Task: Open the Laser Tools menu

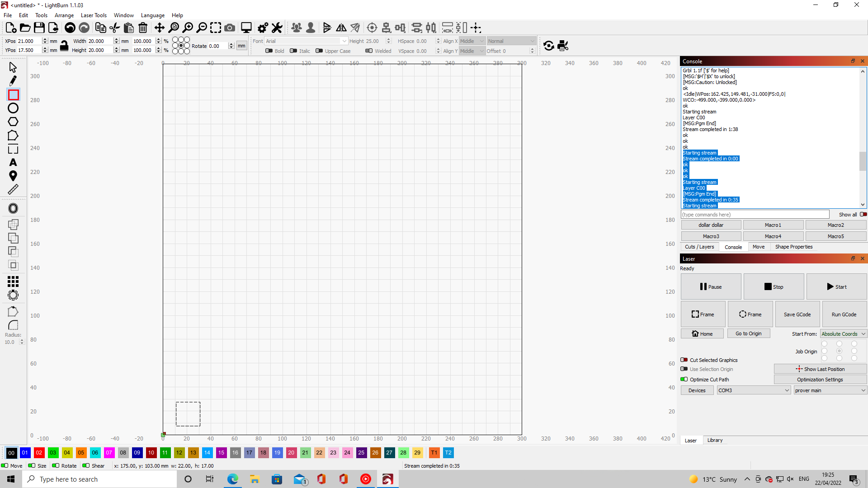Action: coord(94,15)
